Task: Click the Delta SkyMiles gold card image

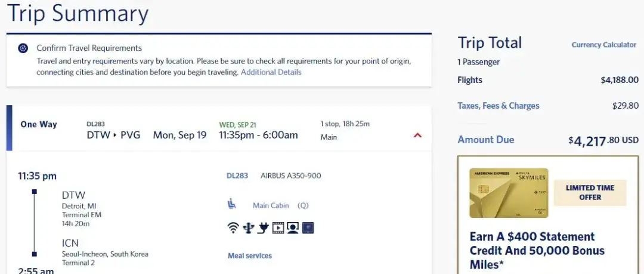Action: coord(509,193)
